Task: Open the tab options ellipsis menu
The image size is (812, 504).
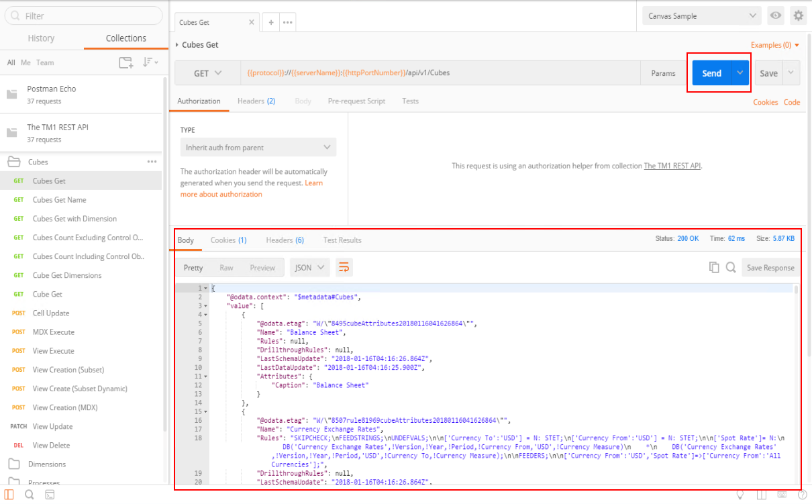Action: 288,22
